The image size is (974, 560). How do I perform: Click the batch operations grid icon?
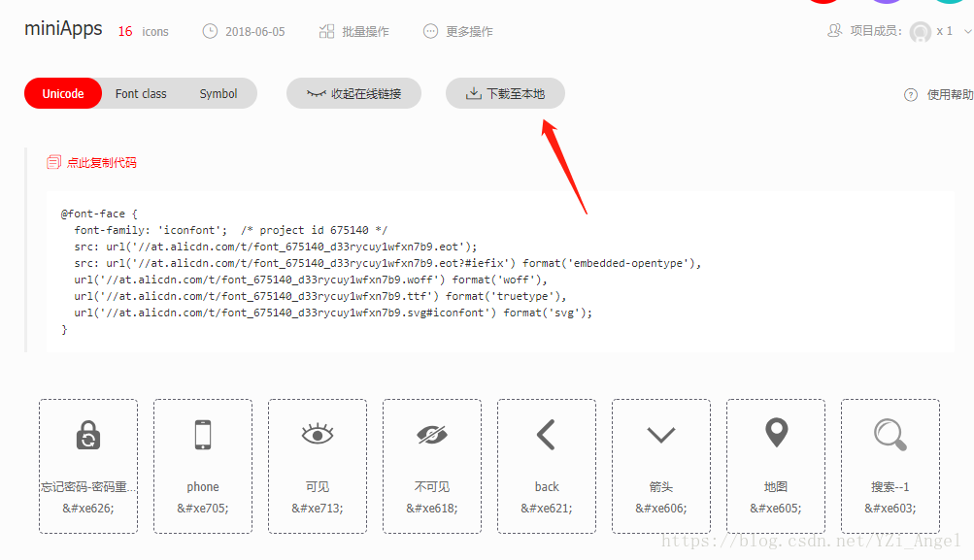tap(326, 31)
